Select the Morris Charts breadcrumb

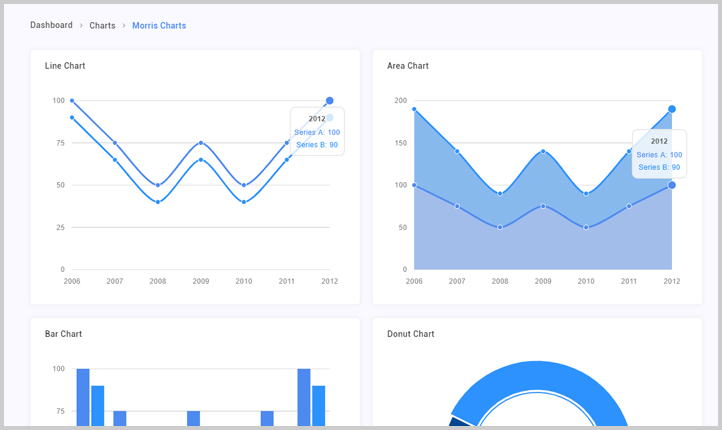[159, 25]
